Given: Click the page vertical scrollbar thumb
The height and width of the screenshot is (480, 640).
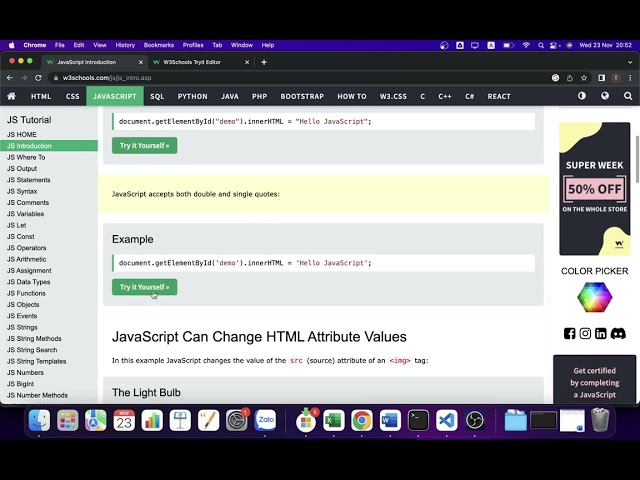Looking at the screenshot, I should click(x=637, y=160).
